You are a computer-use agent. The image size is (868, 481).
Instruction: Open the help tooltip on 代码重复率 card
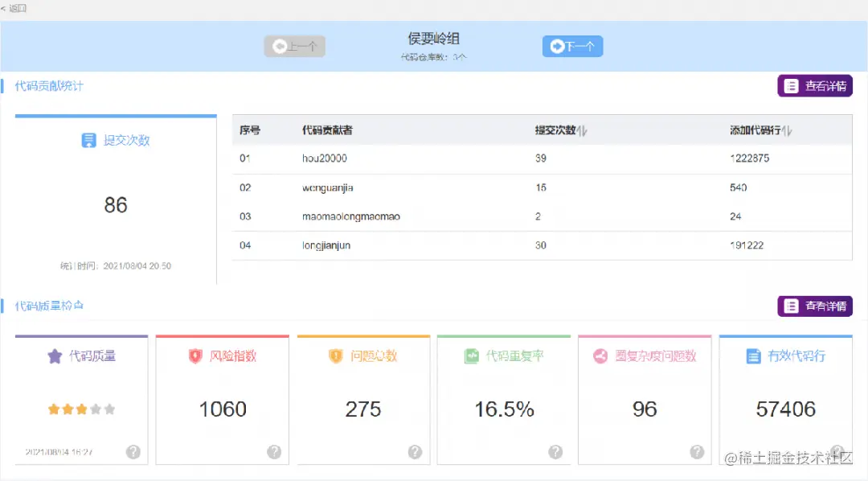[x=556, y=451]
